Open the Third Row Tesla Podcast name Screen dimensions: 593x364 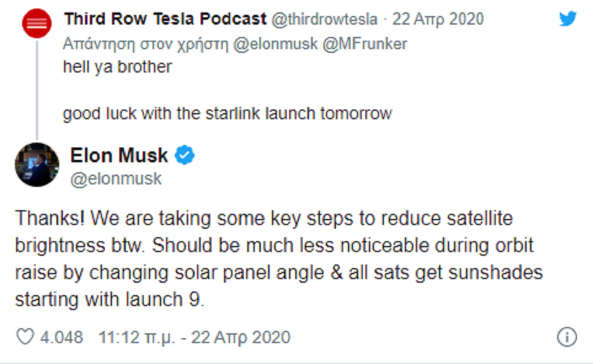[165, 19]
